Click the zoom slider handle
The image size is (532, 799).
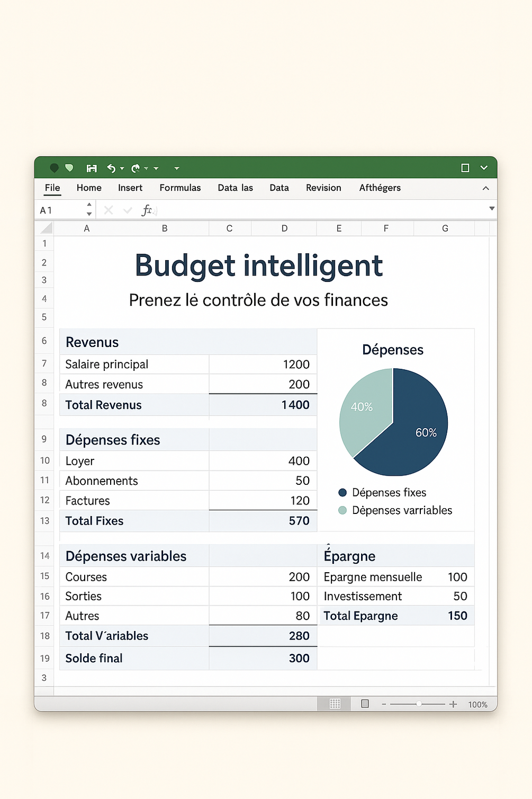419,704
